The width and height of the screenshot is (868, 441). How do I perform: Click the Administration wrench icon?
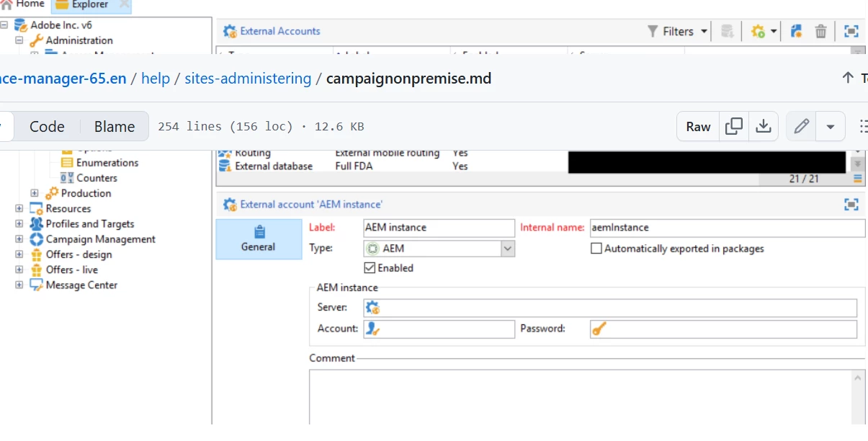pos(36,40)
